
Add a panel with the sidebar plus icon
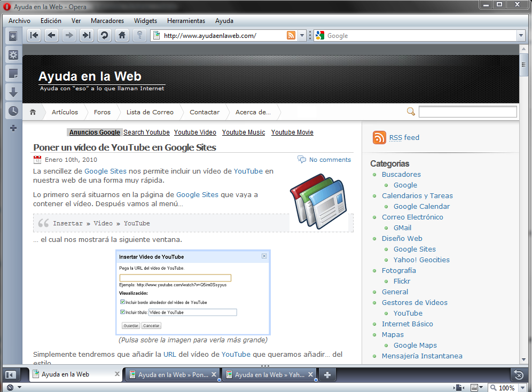[13, 128]
